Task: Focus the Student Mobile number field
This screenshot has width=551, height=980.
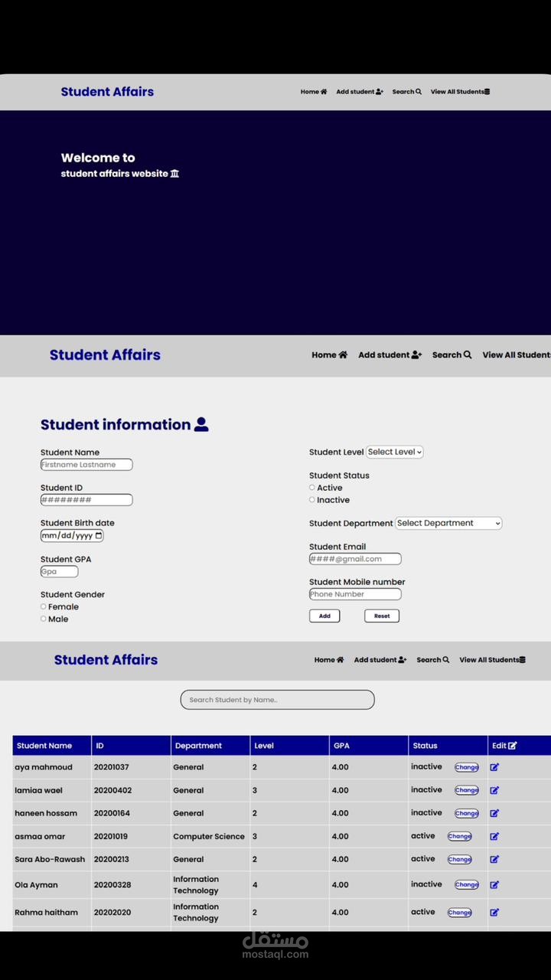Action: [x=355, y=594]
